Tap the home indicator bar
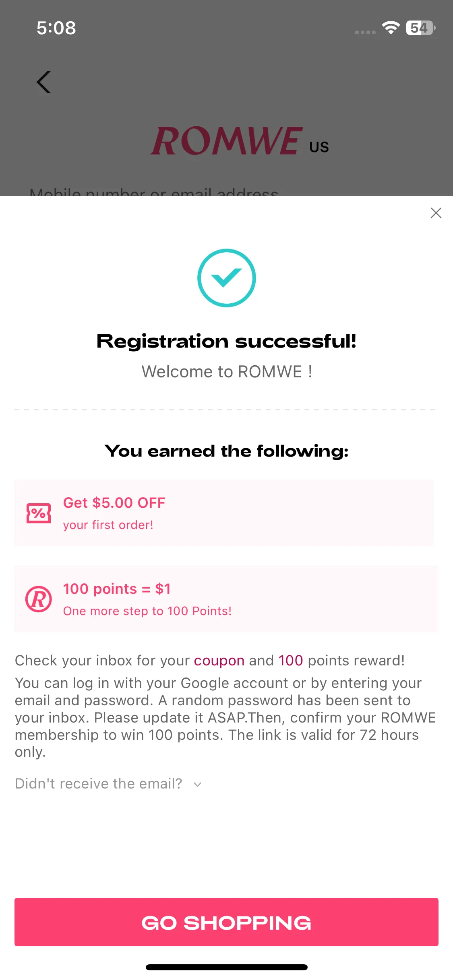 227,967
